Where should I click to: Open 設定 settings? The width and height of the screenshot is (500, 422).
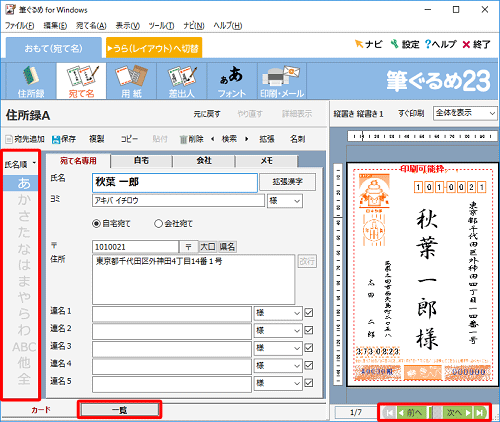click(405, 44)
